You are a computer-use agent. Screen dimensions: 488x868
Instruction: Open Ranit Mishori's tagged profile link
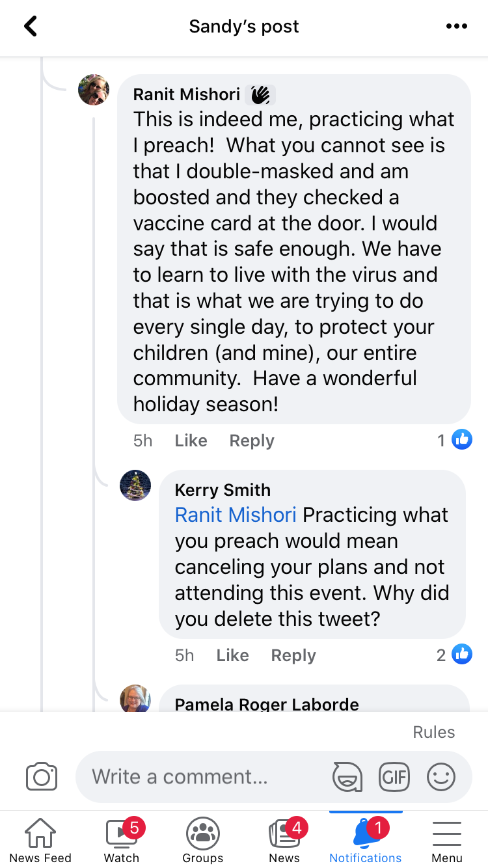(x=235, y=515)
